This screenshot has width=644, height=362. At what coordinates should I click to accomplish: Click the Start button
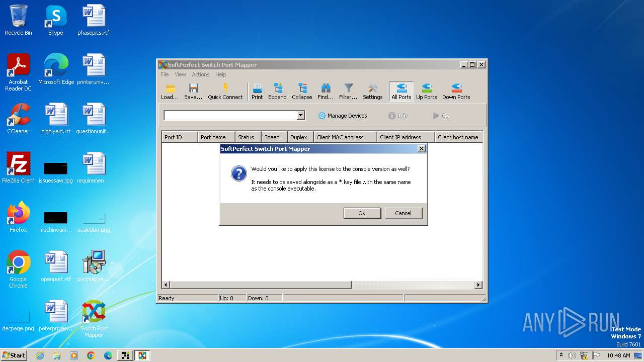(x=14, y=355)
